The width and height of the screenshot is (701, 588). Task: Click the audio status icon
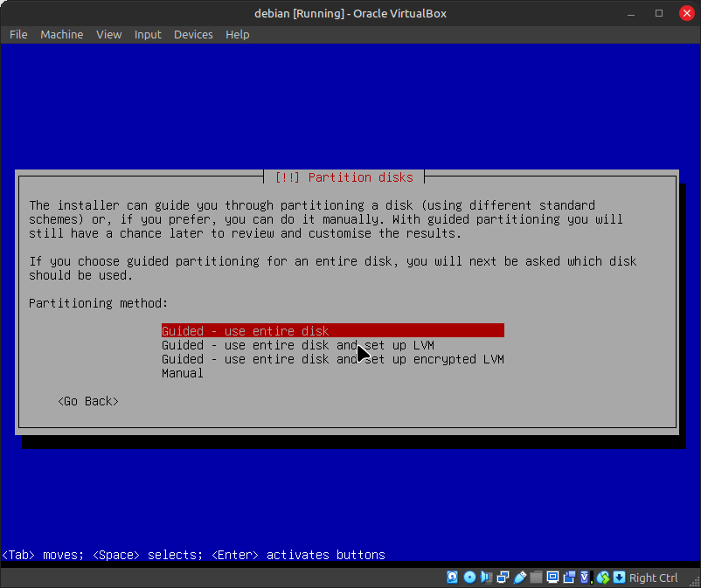[486, 578]
